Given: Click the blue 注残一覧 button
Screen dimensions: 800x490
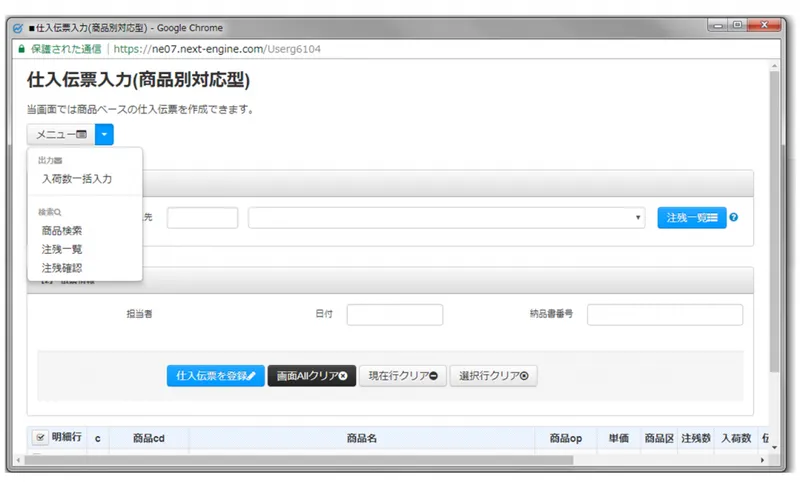Looking at the screenshot, I should [691, 217].
